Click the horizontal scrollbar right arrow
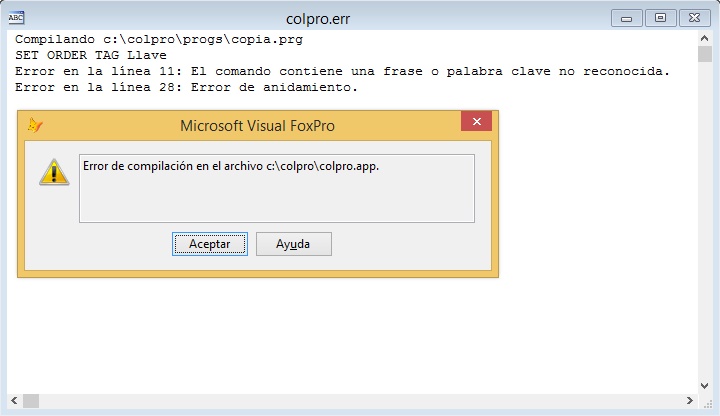 [690, 401]
